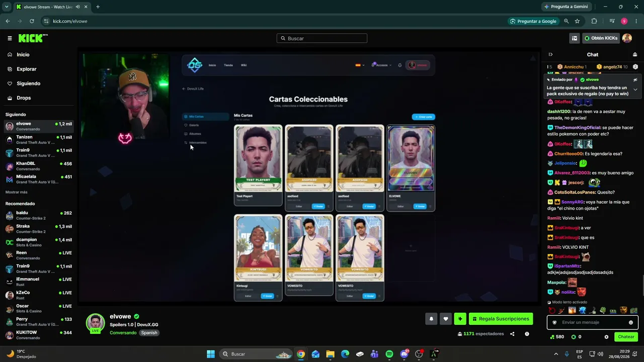Click the Enviar un mensaje chat input
This screenshot has width=644, height=362.
pyautogui.click(x=592, y=323)
